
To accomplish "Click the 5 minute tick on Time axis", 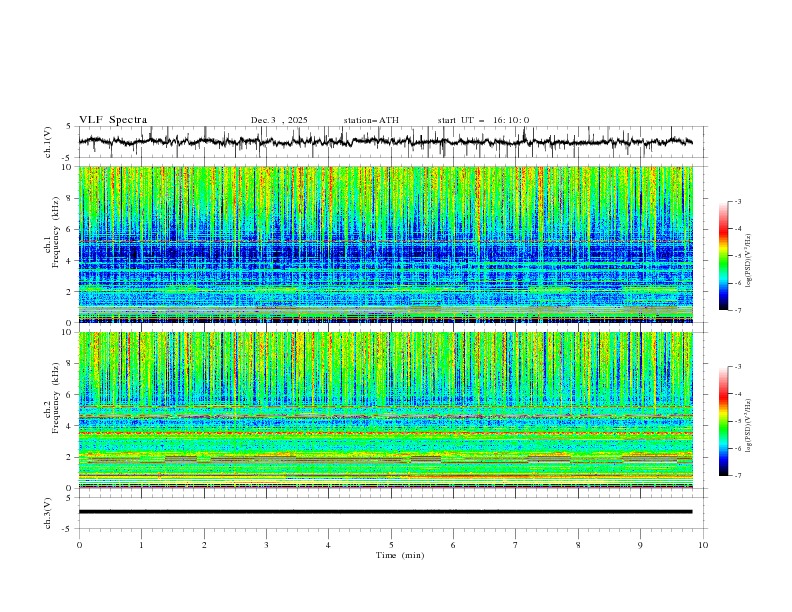I will coord(391,545).
